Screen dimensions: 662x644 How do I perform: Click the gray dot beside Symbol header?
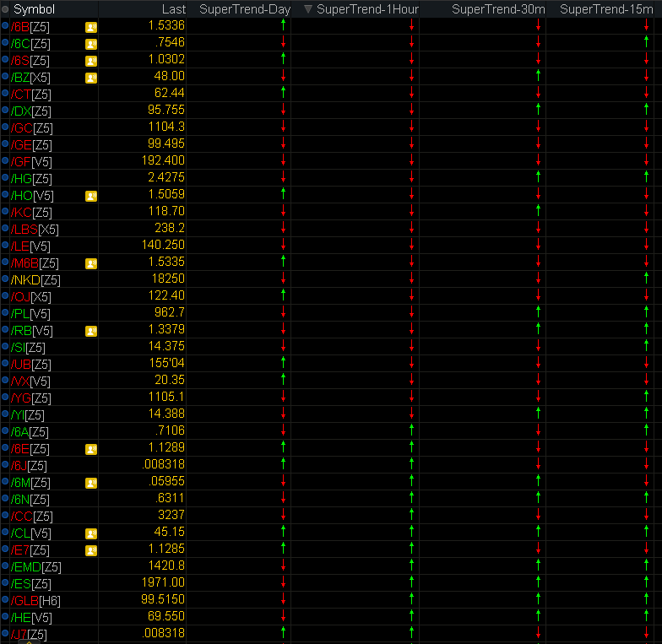pyautogui.click(x=5, y=8)
